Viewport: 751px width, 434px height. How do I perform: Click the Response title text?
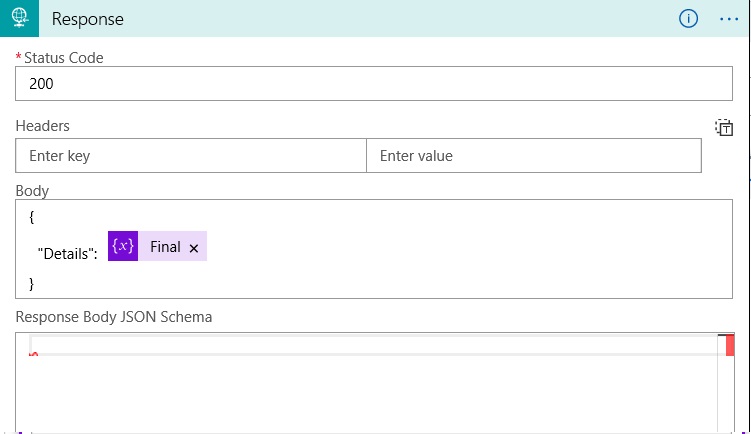88,19
